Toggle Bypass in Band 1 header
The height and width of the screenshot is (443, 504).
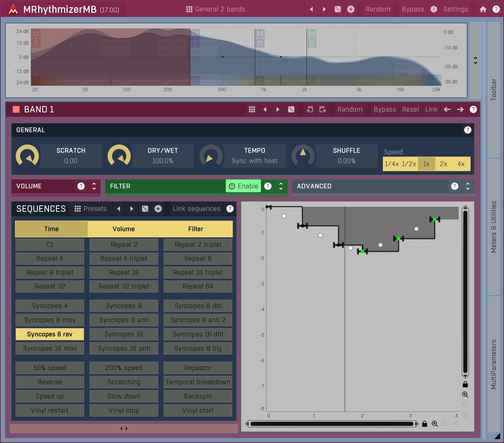click(385, 109)
